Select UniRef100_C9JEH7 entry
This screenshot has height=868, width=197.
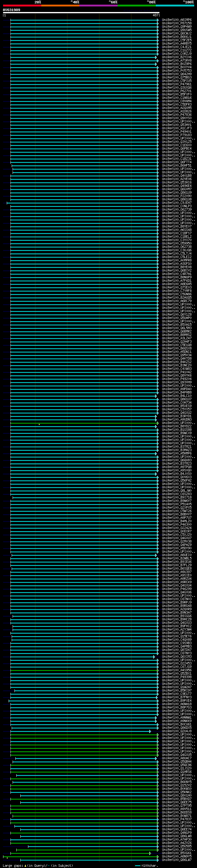[176, 203]
